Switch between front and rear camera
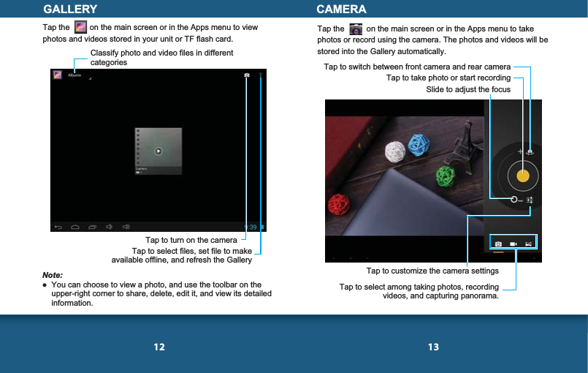 pyautogui.click(x=530, y=151)
